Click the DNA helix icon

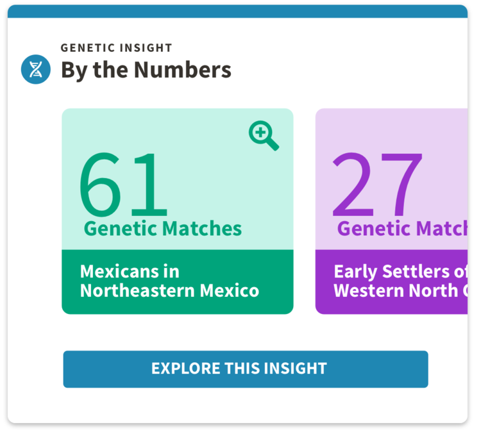[35, 69]
